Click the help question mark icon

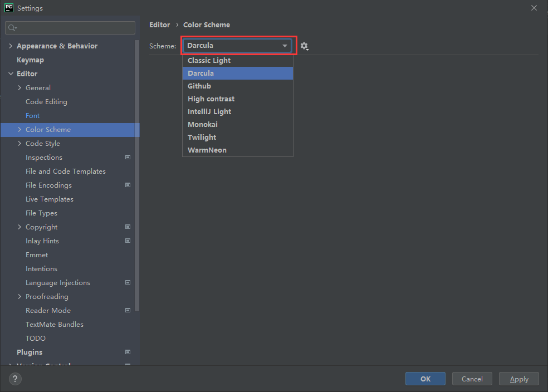tap(15, 379)
